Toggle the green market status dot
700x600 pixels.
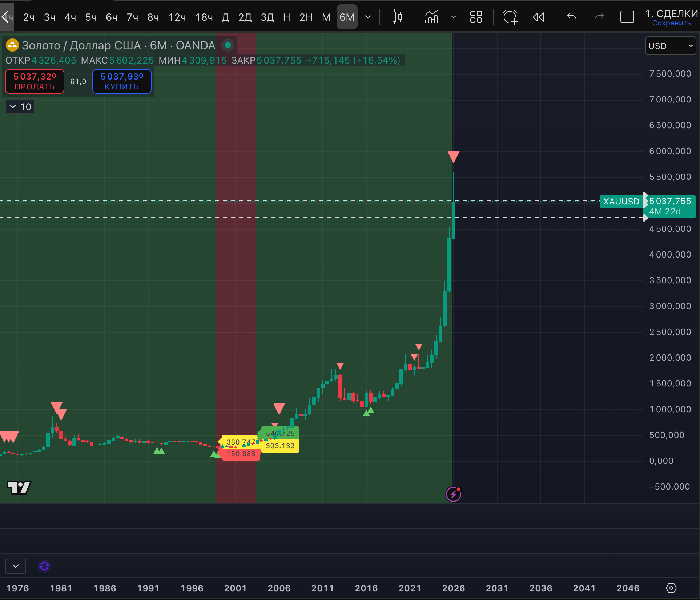coord(228,45)
